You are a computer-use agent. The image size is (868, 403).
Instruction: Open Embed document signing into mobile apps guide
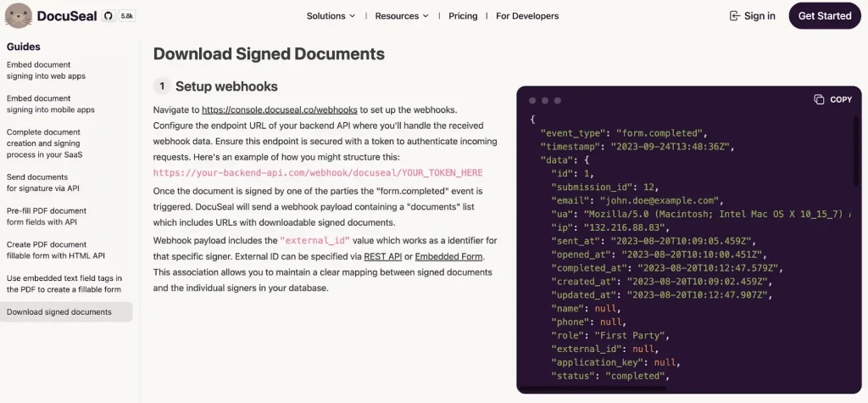[x=50, y=104]
